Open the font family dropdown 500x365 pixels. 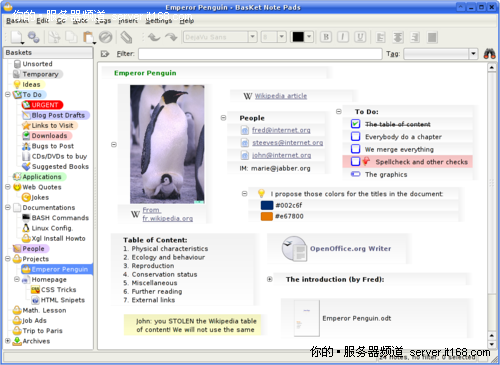tap(252, 37)
